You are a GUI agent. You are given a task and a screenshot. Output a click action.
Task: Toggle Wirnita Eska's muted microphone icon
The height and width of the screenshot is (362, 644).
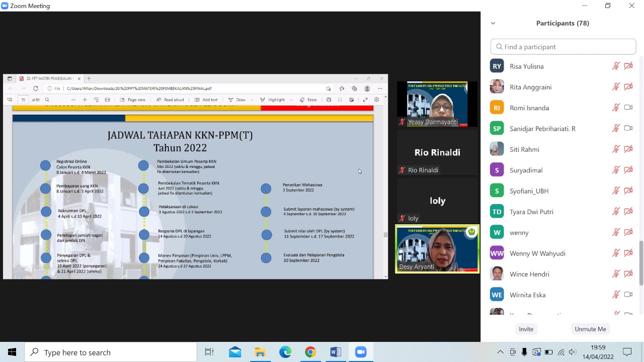coord(615,295)
